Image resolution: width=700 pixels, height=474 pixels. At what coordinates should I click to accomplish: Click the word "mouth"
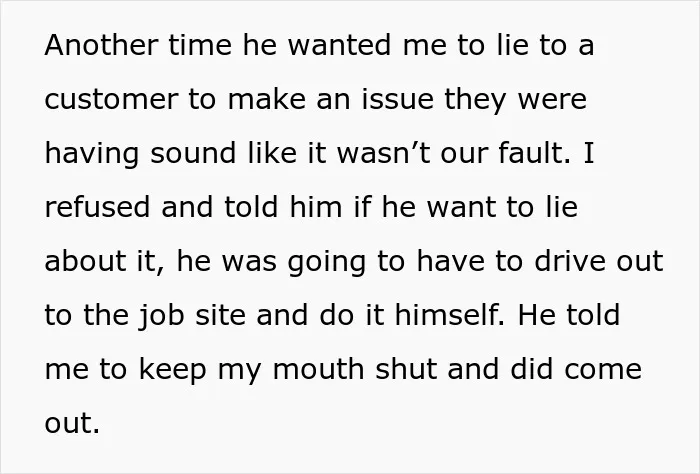click(x=318, y=369)
